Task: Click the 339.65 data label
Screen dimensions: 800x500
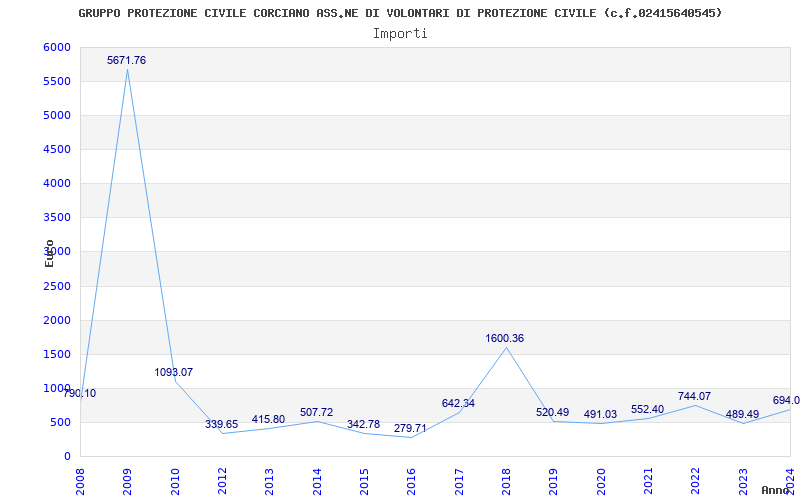Action: (221, 424)
